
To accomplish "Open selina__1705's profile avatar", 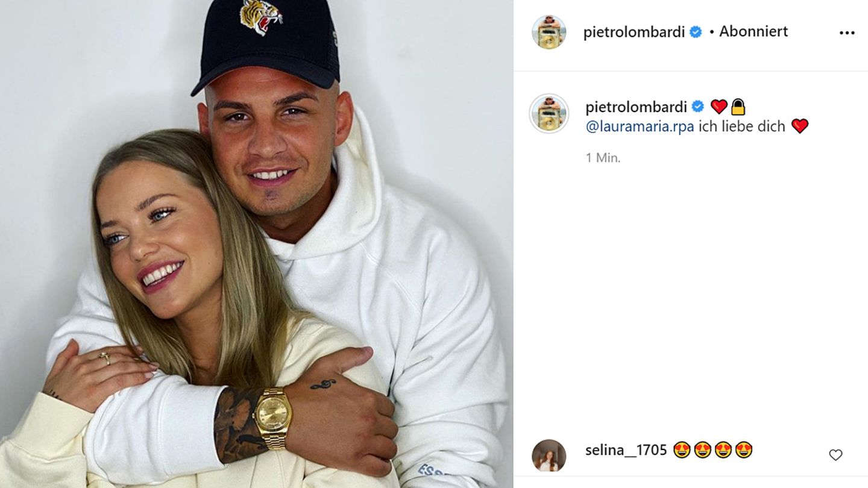I will click(x=549, y=455).
